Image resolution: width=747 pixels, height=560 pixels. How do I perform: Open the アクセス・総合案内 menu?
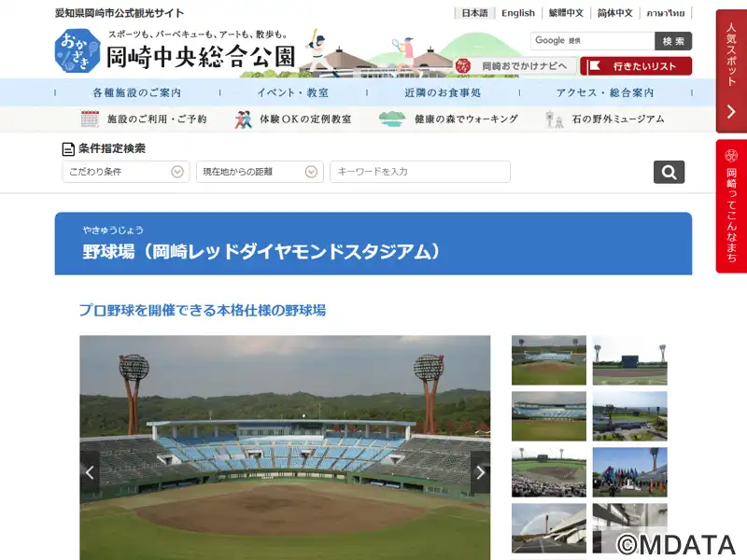point(605,92)
